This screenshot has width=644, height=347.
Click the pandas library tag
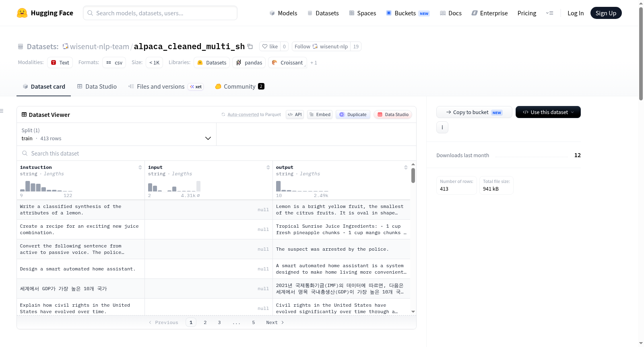[249, 62]
